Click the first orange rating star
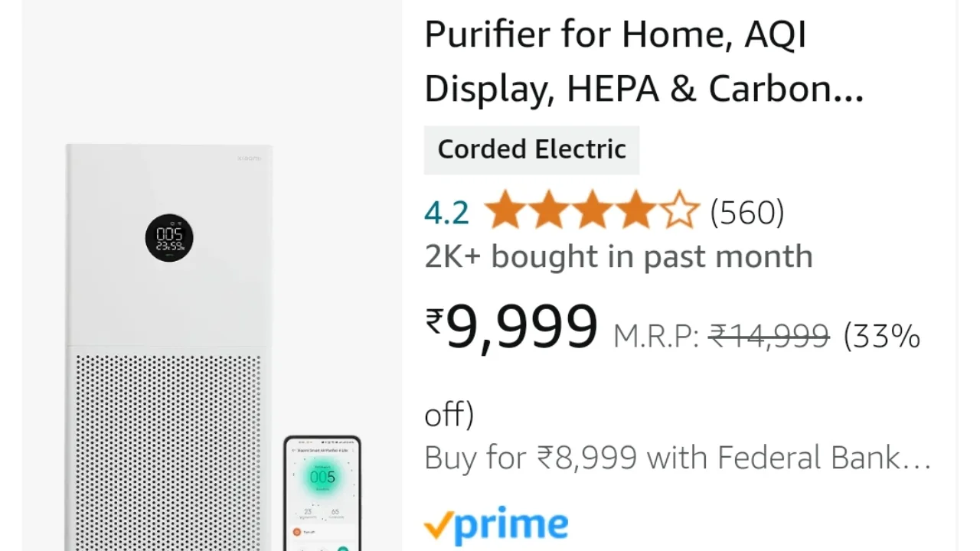980x551 pixels. [x=504, y=210]
